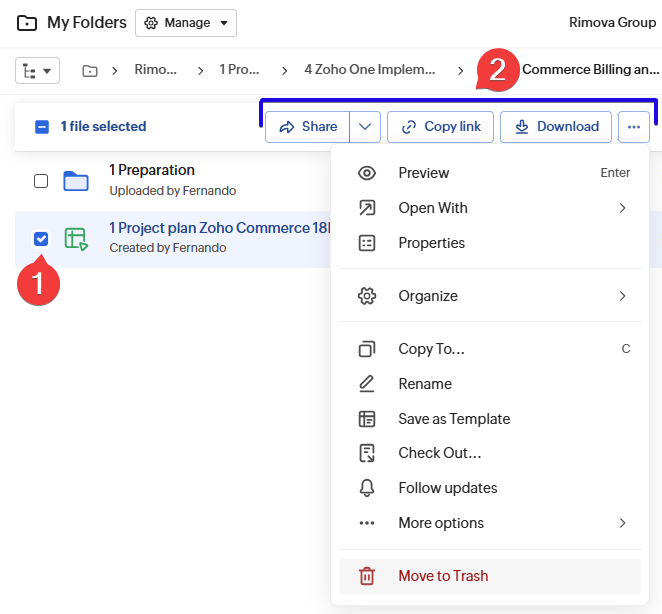
Task: Click the spreadsheet file icon
Action: click(x=76, y=238)
